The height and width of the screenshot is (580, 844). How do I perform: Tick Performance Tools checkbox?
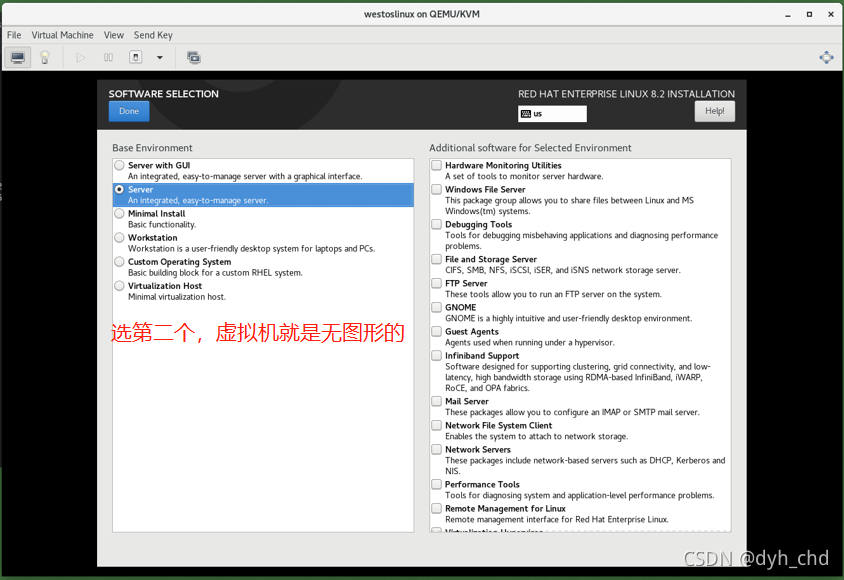click(x=437, y=484)
